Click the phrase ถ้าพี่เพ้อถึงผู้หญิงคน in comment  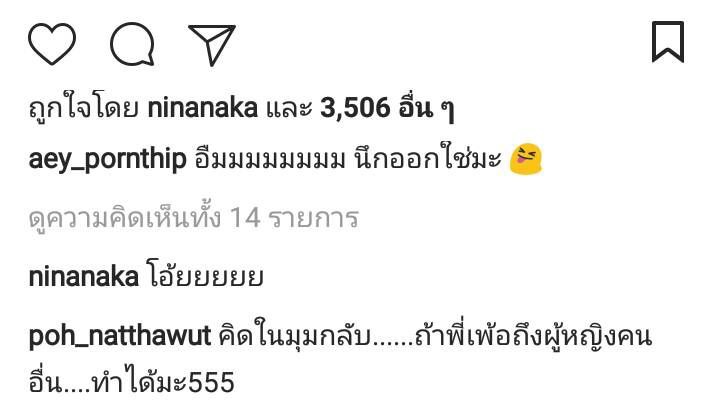[533, 336]
